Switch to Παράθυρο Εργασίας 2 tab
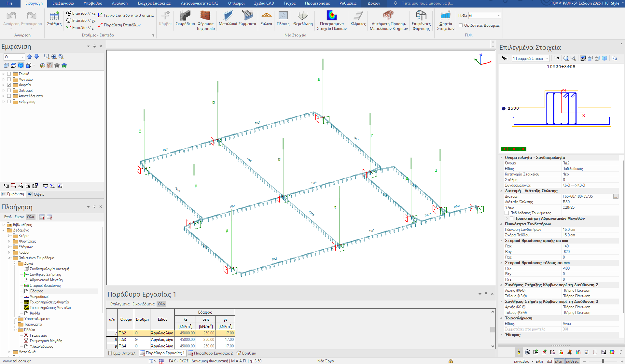Screen dimensions: 625x364 (x=211, y=353)
